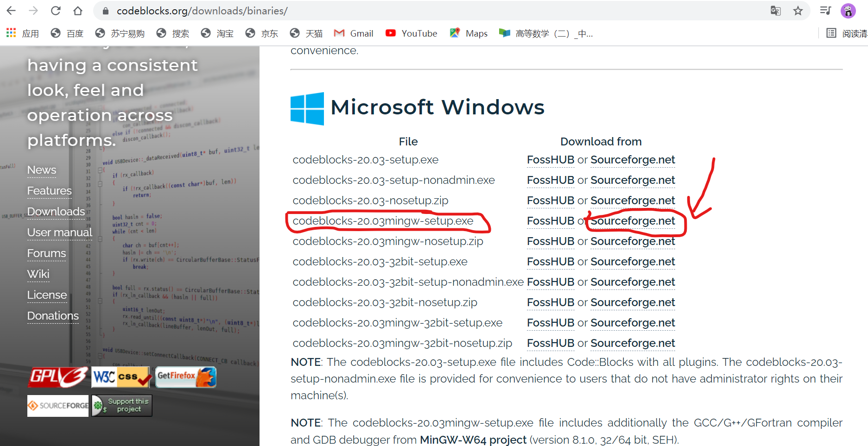Select Sourceforge.net for codeblocks-20.03mingw-setup.exe

tap(633, 221)
